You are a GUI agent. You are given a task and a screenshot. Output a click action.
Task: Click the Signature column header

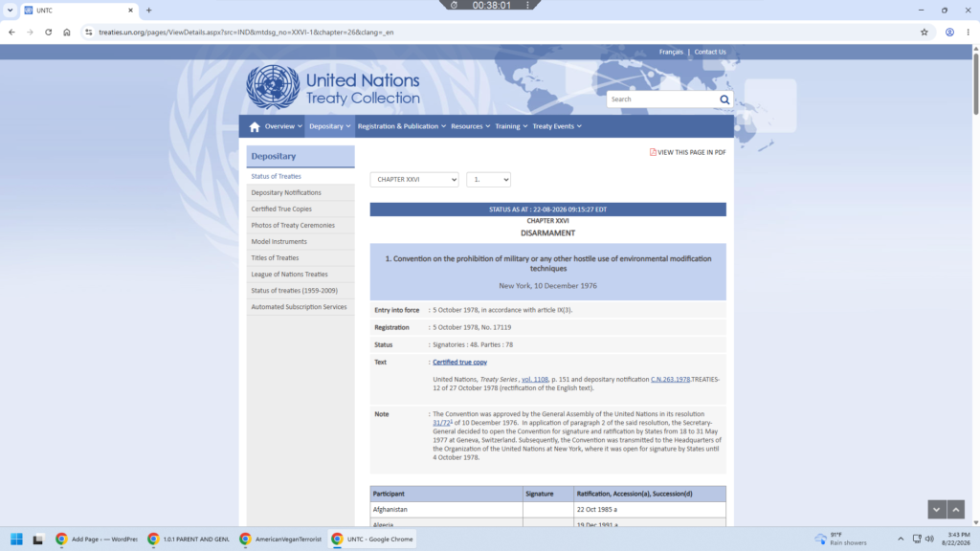click(548, 494)
